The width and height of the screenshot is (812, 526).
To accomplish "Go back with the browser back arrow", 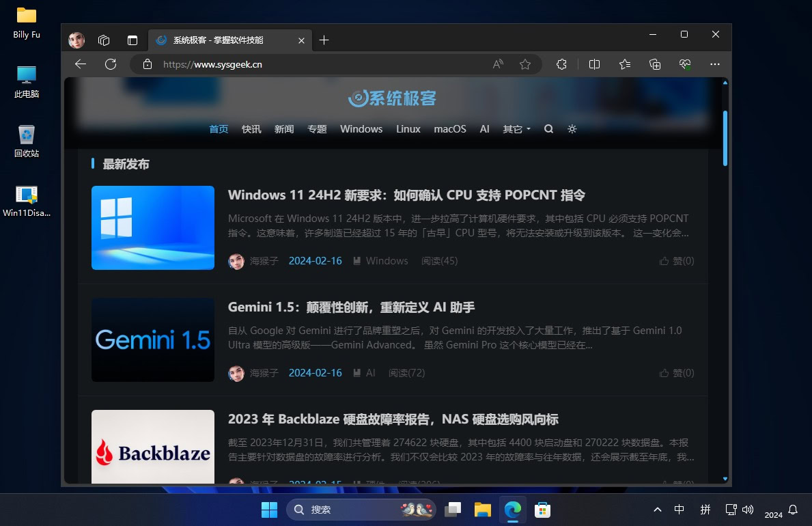I will pyautogui.click(x=81, y=64).
